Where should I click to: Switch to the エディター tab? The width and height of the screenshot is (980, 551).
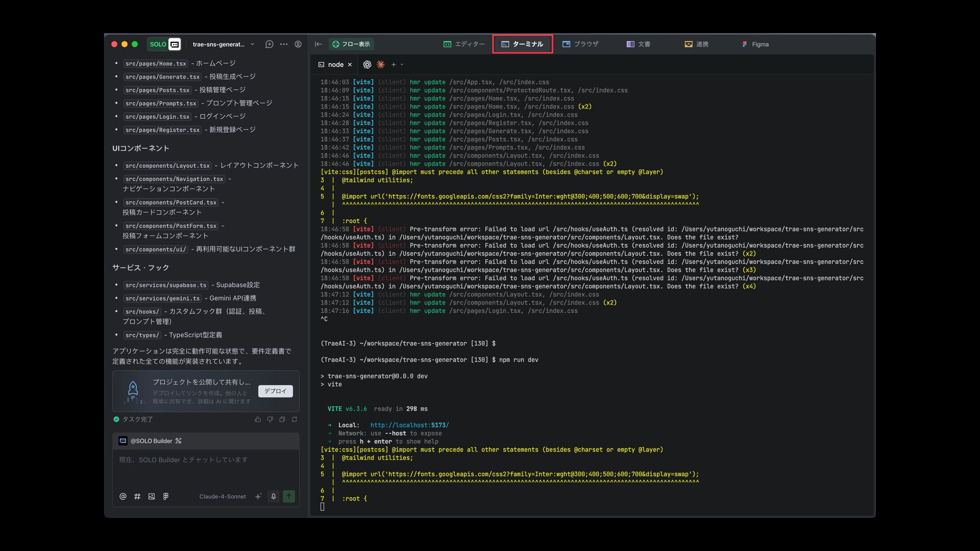(464, 44)
